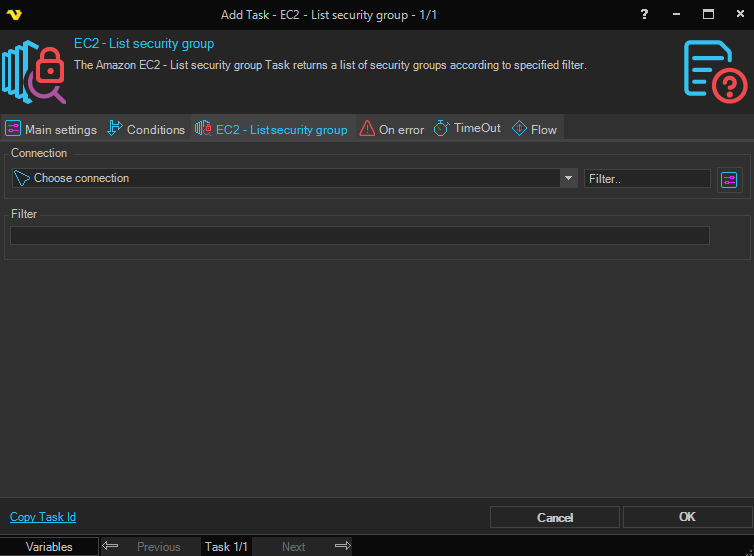
Task: Click inside the connection Filter.. search box
Action: (x=646, y=178)
